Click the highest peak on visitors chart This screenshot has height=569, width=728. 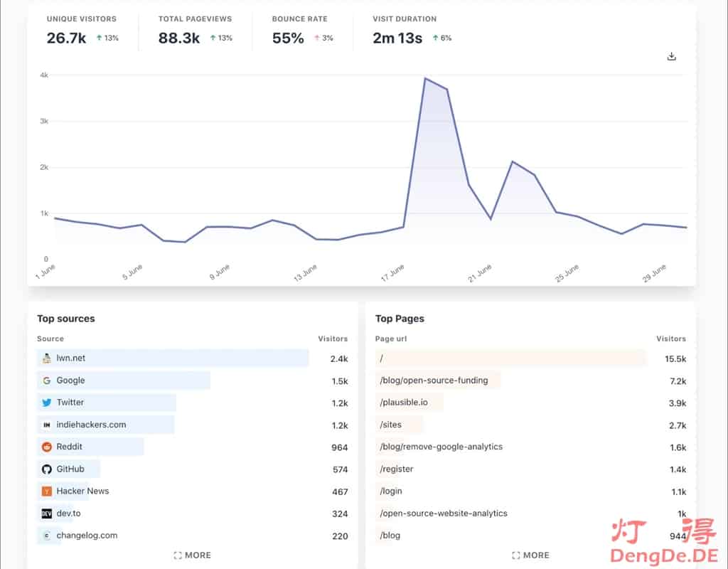(x=425, y=78)
